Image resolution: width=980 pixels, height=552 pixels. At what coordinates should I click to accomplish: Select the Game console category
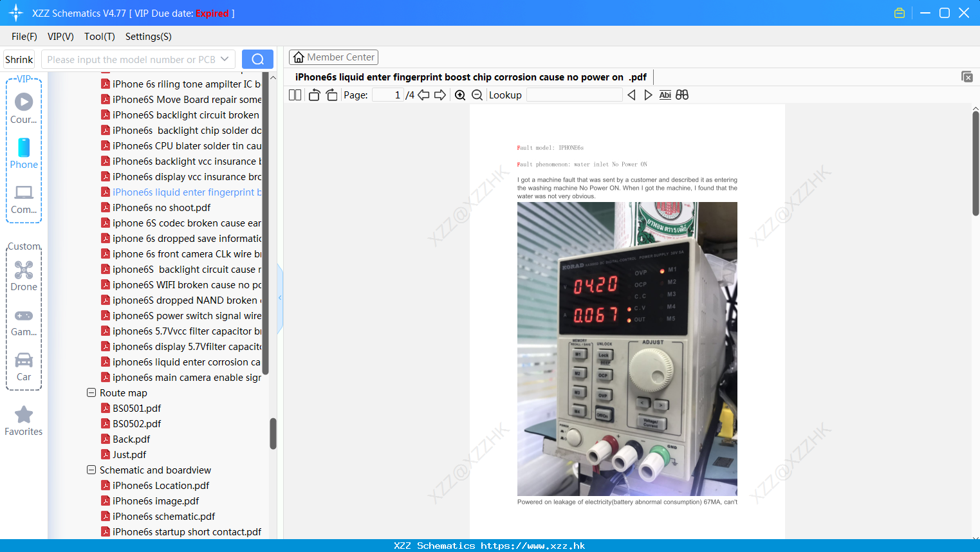point(24,322)
